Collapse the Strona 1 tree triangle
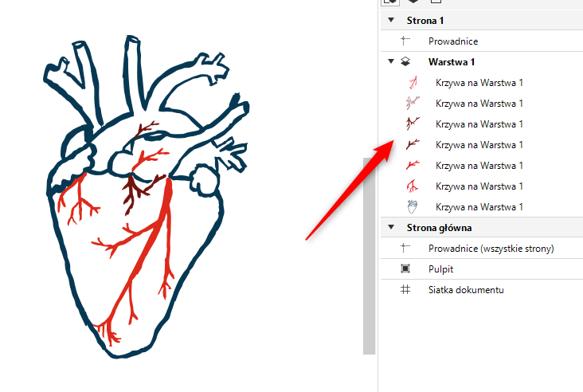The image size is (583, 392). [x=391, y=20]
